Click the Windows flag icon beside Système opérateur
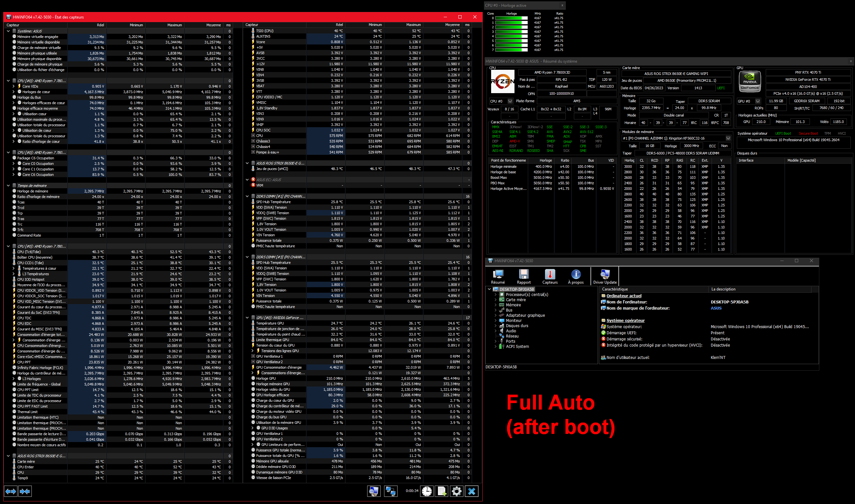The height and width of the screenshot is (504, 855). (603, 327)
